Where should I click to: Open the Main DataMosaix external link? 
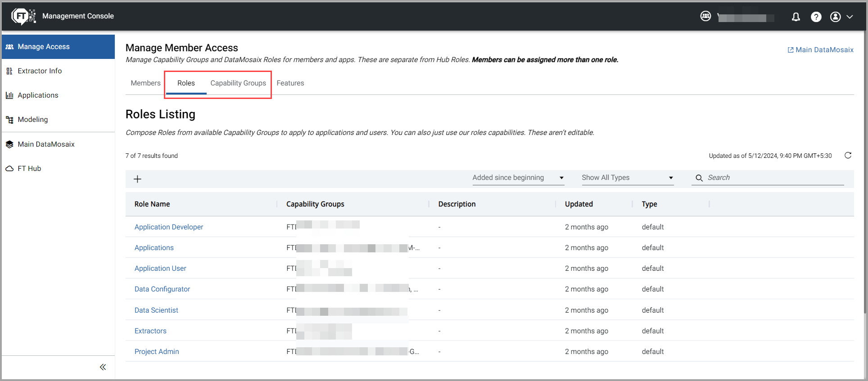[x=820, y=50]
